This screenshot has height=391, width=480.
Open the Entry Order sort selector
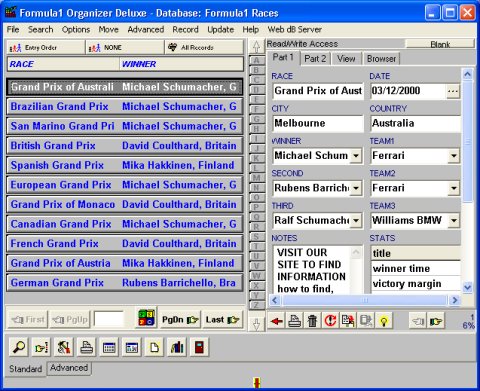point(46,47)
